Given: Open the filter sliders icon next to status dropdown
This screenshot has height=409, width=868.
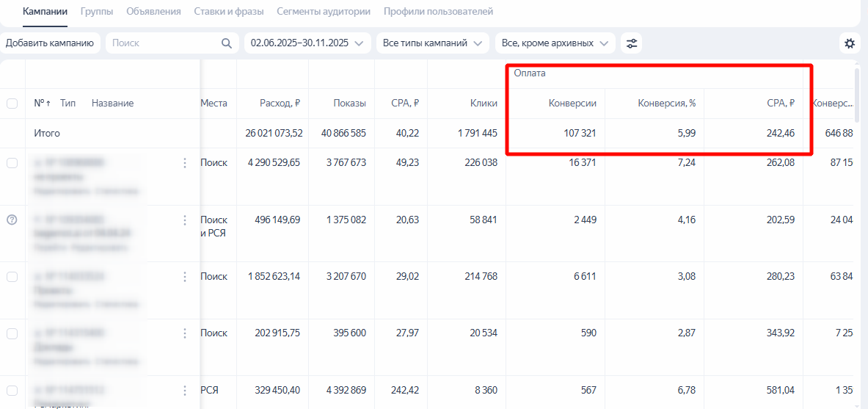Looking at the screenshot, I should [631, 43].
